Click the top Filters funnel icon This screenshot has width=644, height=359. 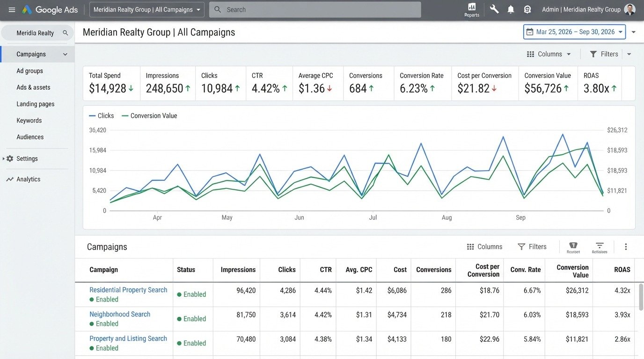[x=593, y=54]
